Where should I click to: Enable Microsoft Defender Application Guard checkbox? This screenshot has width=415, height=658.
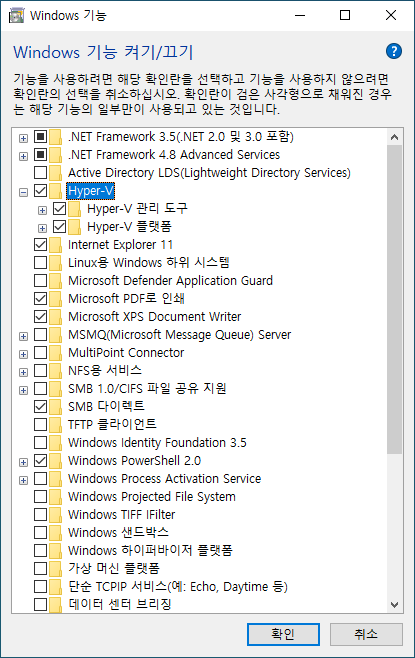(x=40, y=280)
